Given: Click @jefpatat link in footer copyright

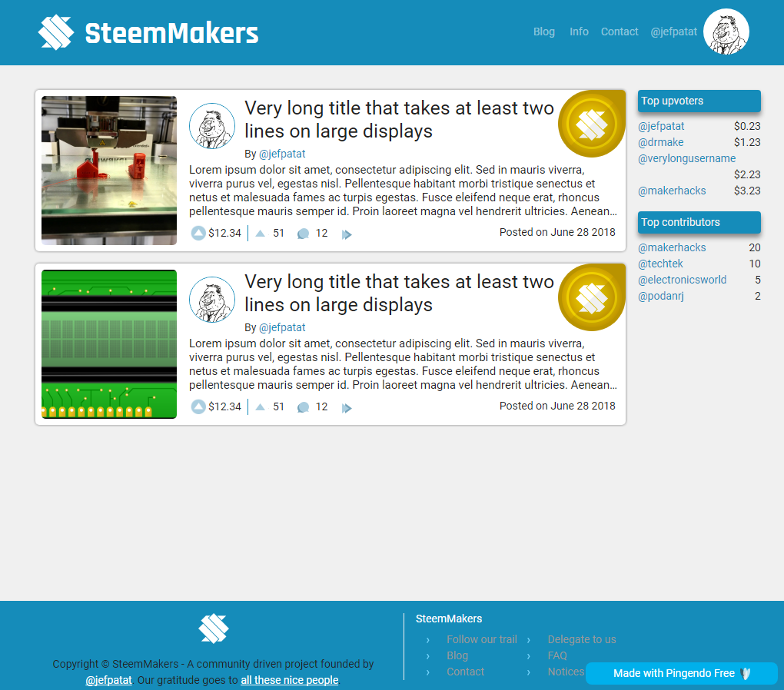Looking at the screenshot, I should pyautogui.click(x=108, y=680).
